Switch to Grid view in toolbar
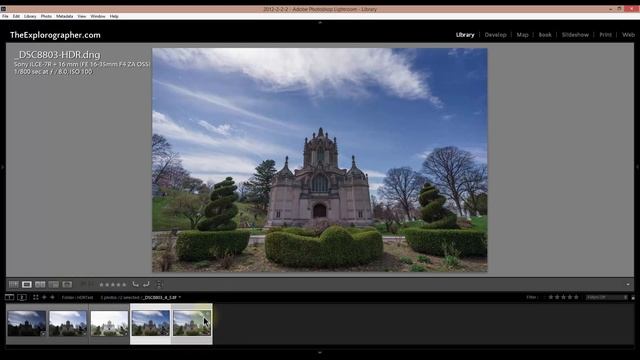This screenshot has height=360, width=640. point(13,284)
